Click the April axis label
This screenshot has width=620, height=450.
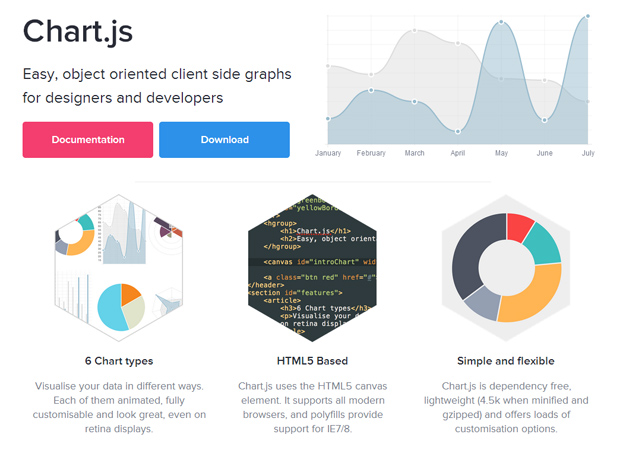458,153
